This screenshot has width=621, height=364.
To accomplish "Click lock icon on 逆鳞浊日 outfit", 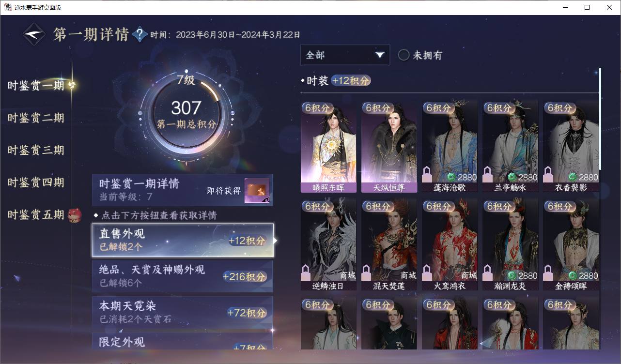I will pos(306,273).
